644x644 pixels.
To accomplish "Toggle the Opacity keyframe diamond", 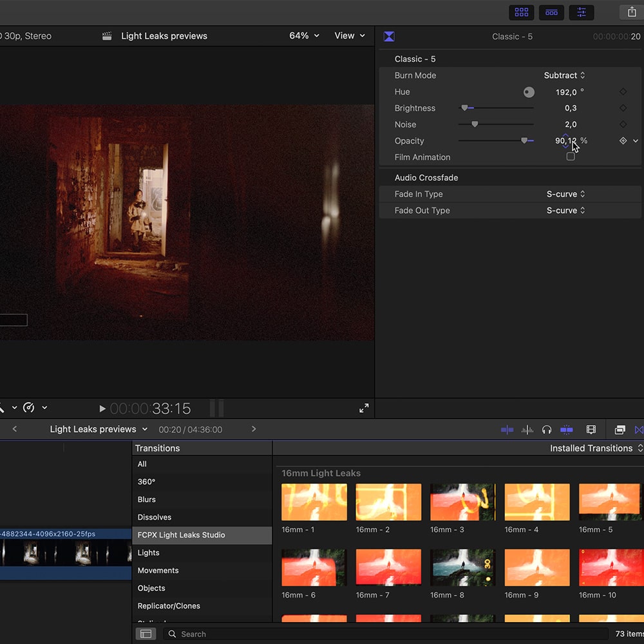I will point(623,141).
